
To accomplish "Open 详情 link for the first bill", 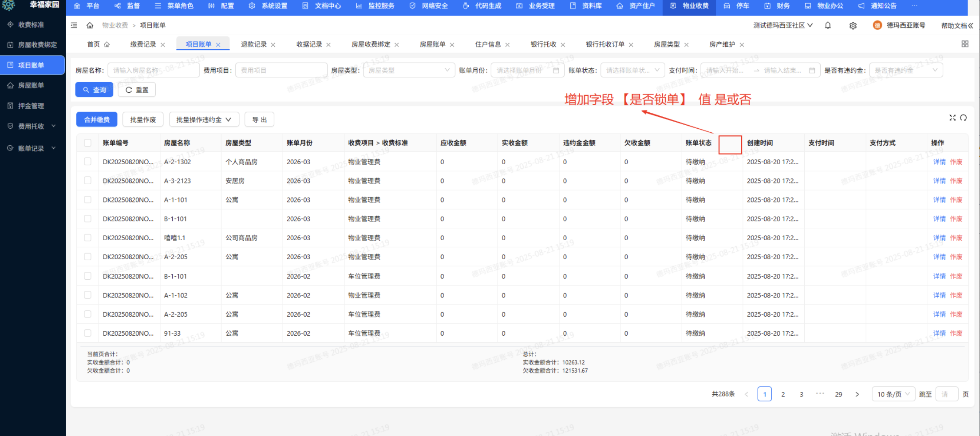I will (939, 162).
